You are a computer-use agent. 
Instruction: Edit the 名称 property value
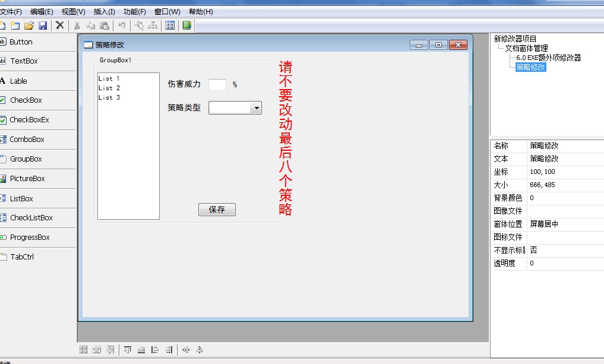565,146
